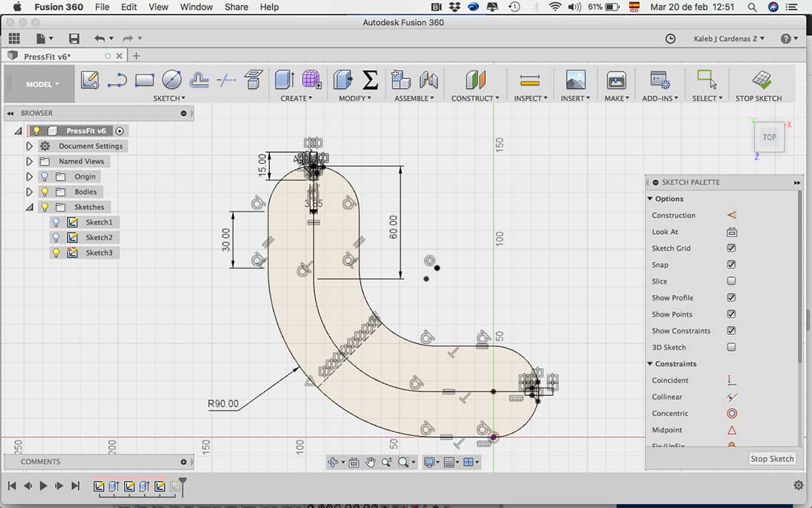Enable the Slice checkbox
The image size is (812, 508).
[x=732, y=281]
